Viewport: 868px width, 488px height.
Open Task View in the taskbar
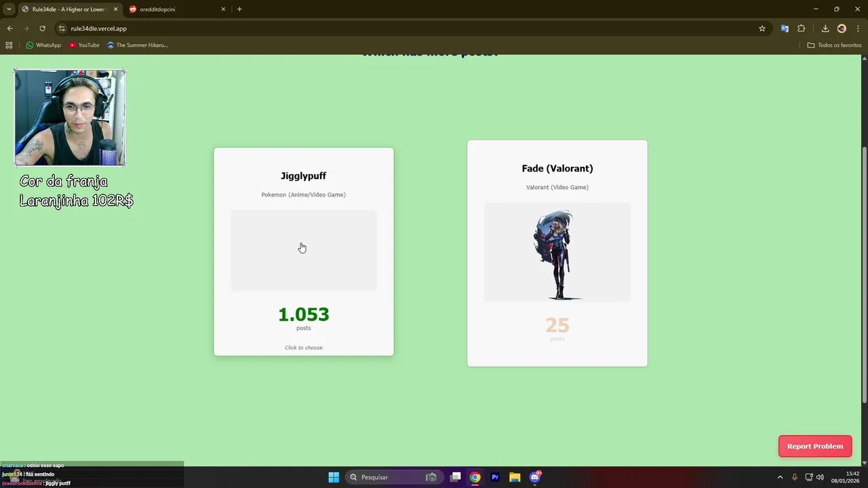pos(456,477)
